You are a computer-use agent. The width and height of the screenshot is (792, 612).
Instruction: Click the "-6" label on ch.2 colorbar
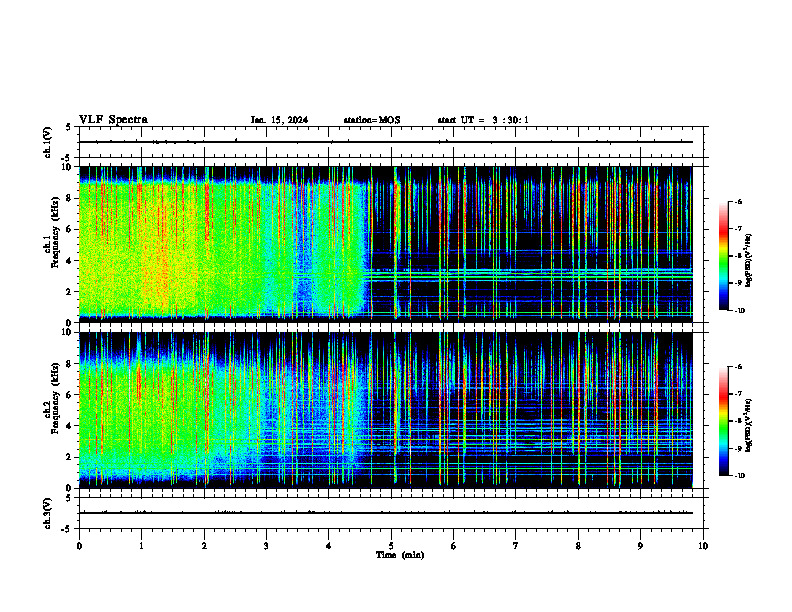coord(738,367)
